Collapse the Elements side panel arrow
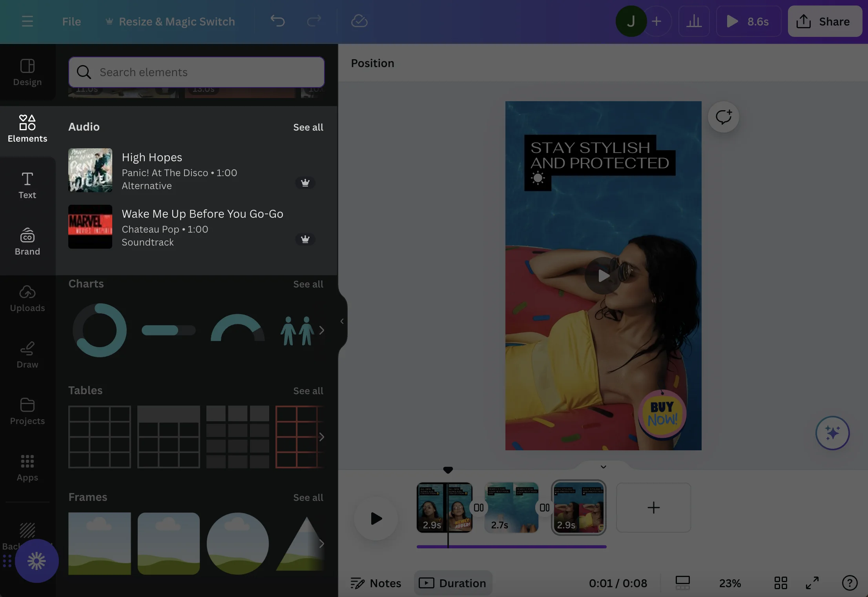This screenshot has height=597, width=868. pos(342,321)
